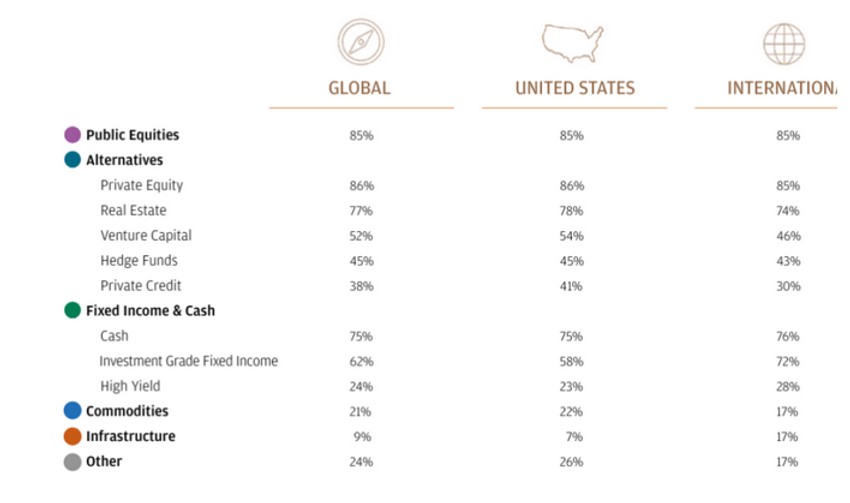Click the orange Infrastructure color dot
850x503 pixels.
72,436
